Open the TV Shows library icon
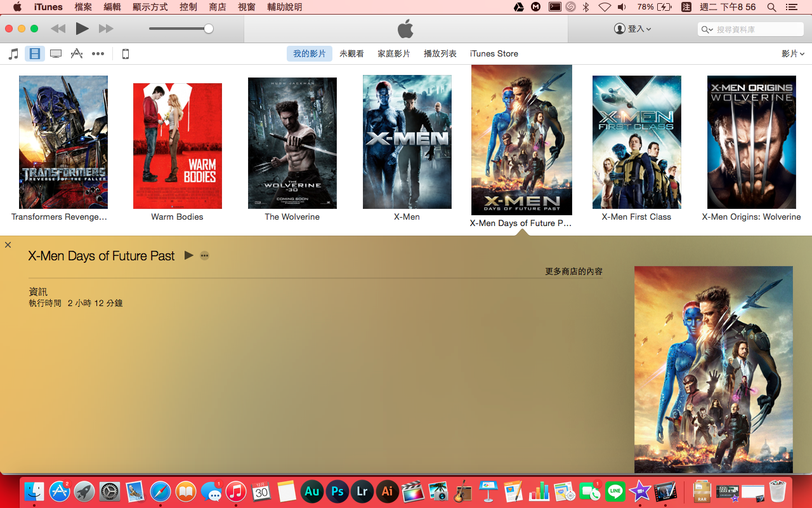Viewport: 812px width, 508px height. pyautogui.click(x=56, y=54)
